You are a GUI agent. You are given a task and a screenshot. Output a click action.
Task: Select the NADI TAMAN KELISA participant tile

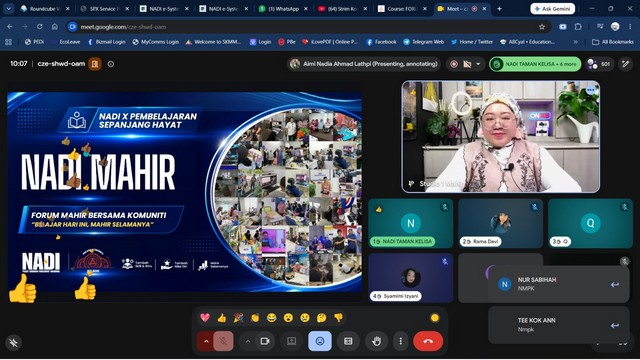(x=411, y=224)
